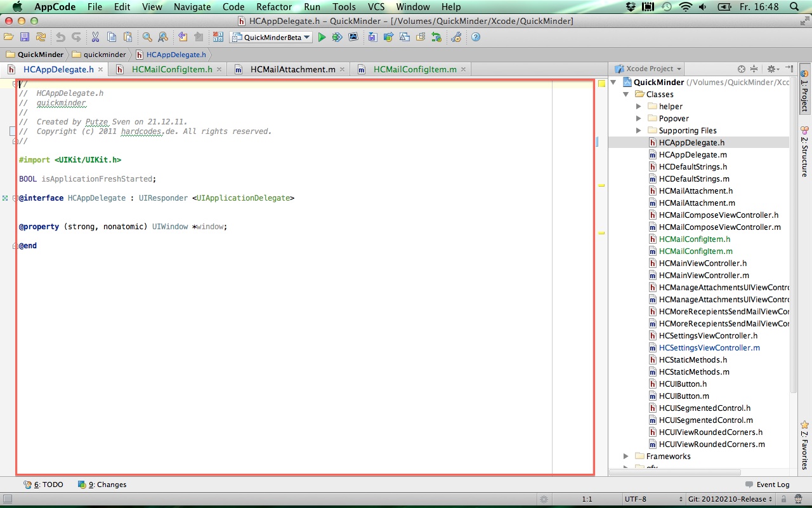Click the Cut scissors icon
The image size is (812, 508).
[x=95, y=37]
